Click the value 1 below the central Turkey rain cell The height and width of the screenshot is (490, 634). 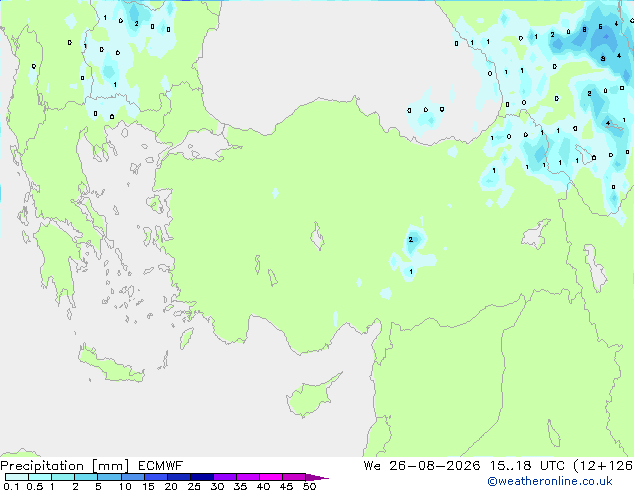(411, 271)
